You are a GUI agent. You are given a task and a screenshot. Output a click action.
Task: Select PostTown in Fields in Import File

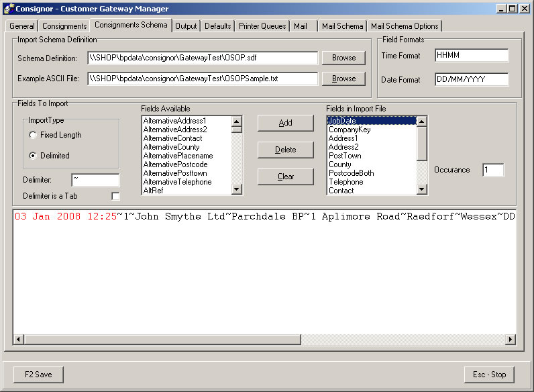(x=372, y=156)
